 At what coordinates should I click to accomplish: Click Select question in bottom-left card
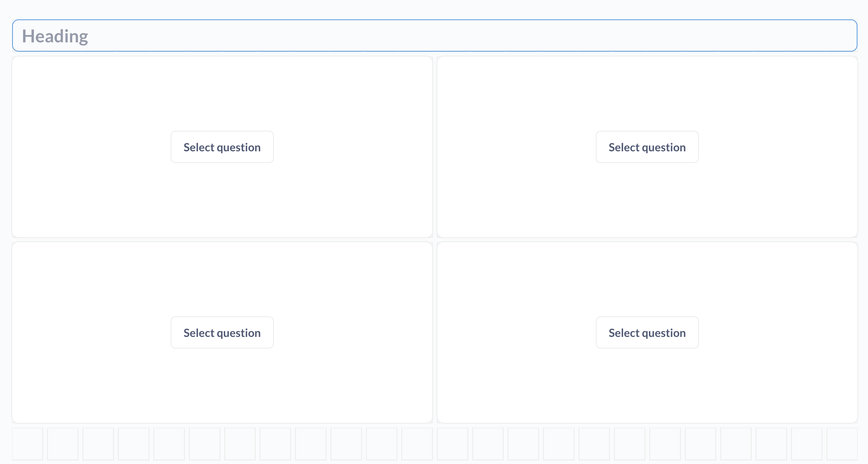[222, 333]
